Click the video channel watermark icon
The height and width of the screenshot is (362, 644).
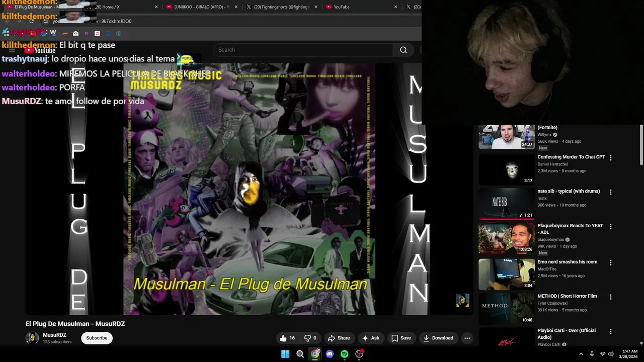(462, 301)
